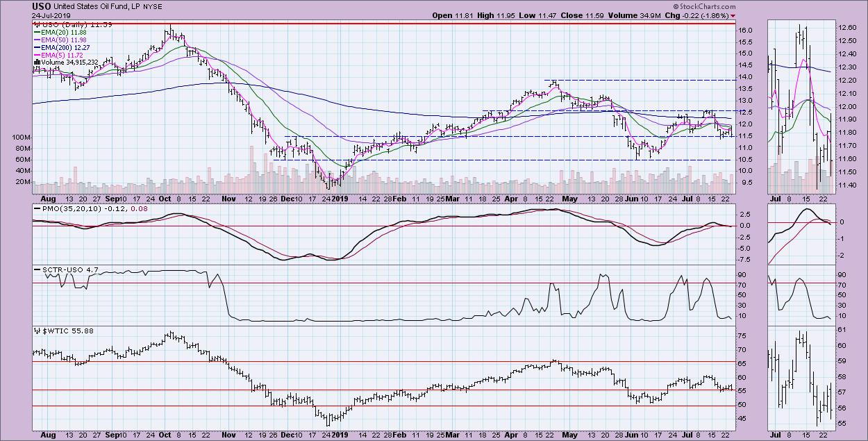Click the date 24-Jul-2019
Viewport: 868px width, 441px height.
pos(51,15)
